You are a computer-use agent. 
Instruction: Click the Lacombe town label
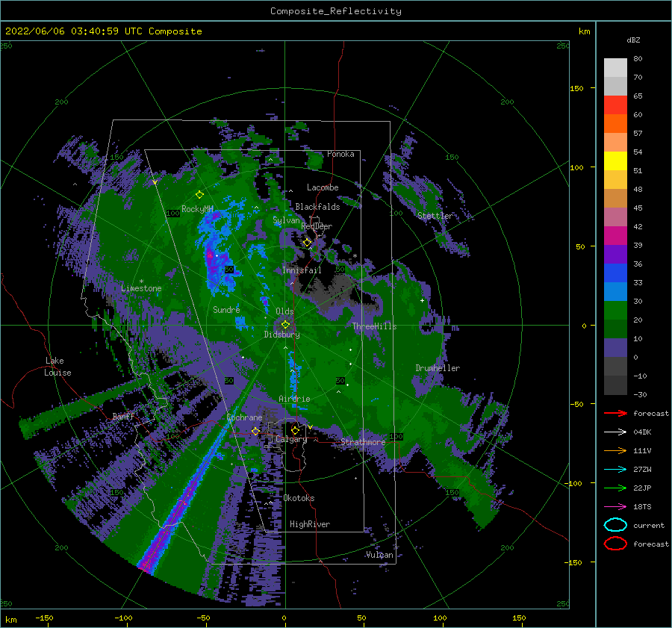tap(323, 187)
